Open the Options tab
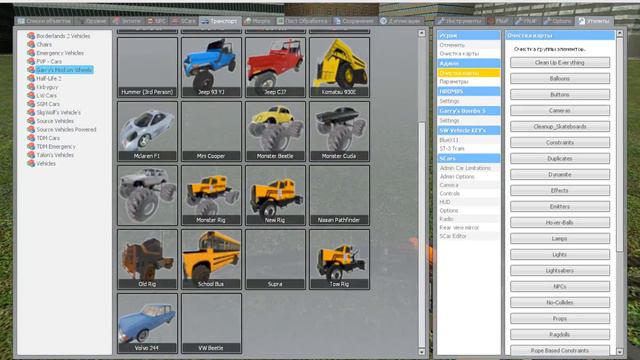Image resolution: width=640 pixels, height=360 pixels. point(558,21)
